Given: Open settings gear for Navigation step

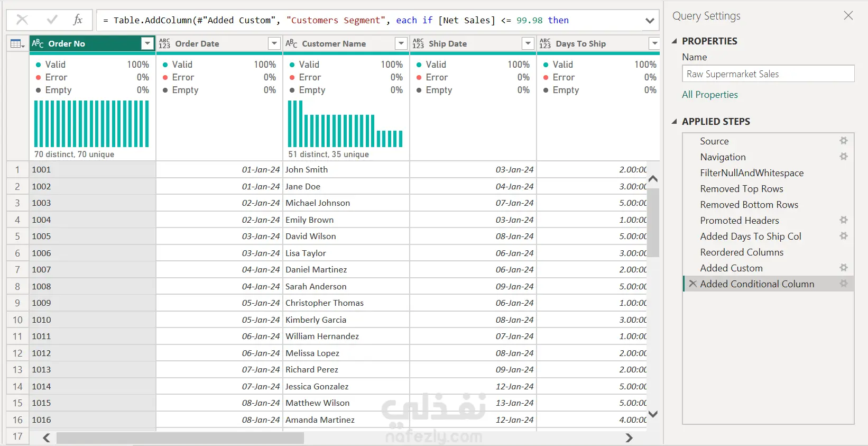Looking at the screenshot, I should click(844, 157).
